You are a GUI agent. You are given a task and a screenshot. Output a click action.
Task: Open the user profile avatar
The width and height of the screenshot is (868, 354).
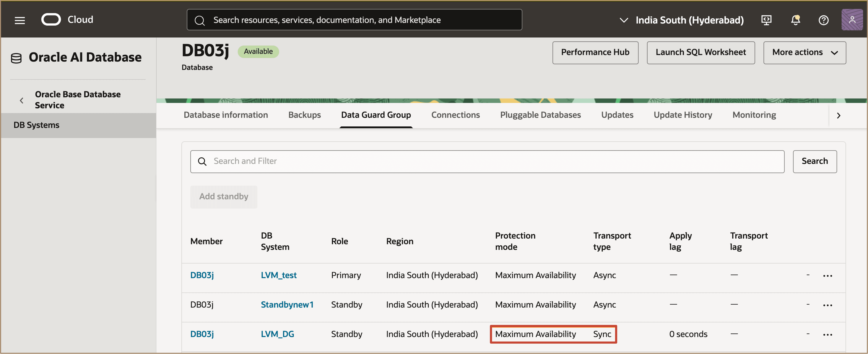pyautogui.click(x=852, y=20)
